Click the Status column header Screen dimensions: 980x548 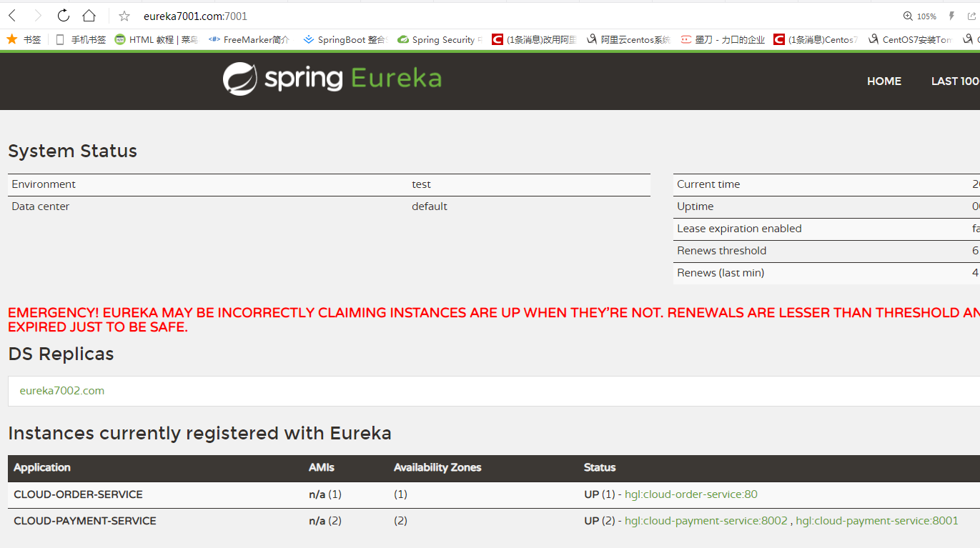[600, 467]
